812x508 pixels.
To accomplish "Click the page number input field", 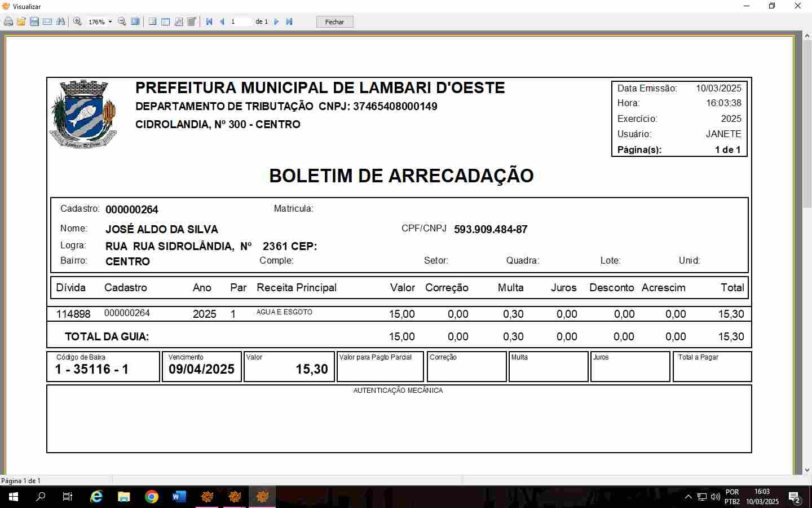I will click(240, 22).
